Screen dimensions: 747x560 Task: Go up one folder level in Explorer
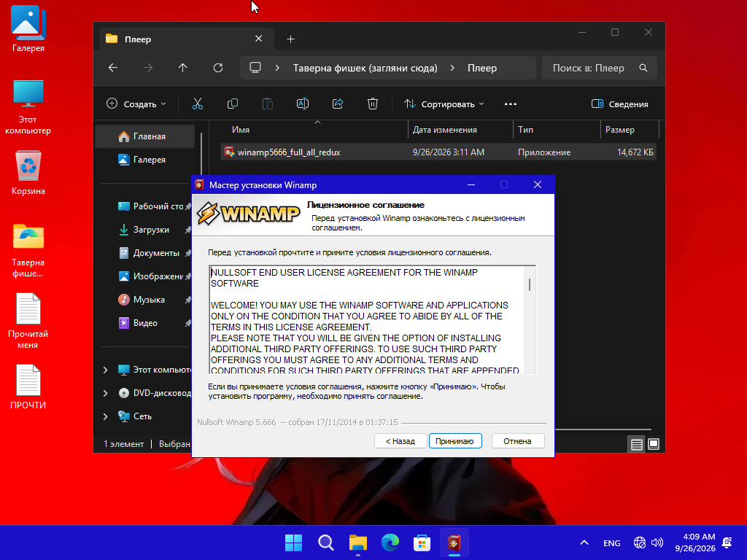pyautogui.click(x=183, y=68)
